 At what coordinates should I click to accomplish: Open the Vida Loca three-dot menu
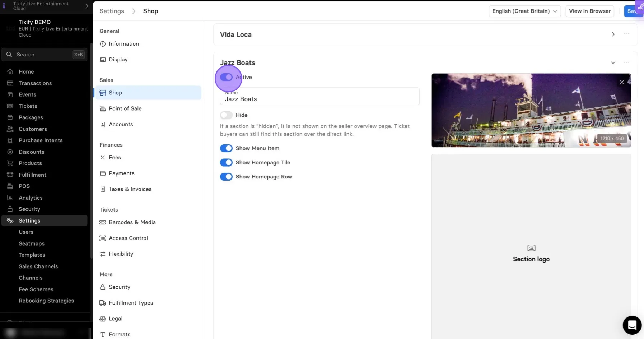(x=626, y=34)
